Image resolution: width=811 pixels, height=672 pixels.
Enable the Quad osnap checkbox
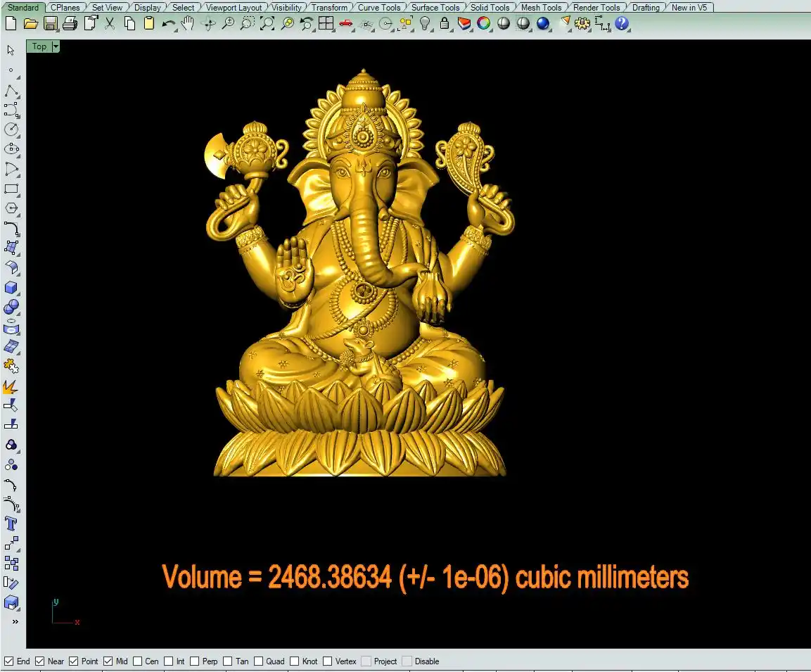coord(259,661)
